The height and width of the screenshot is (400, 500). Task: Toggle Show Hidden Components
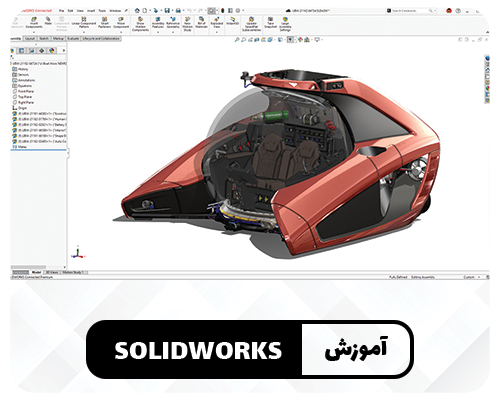tap(140, 24)
